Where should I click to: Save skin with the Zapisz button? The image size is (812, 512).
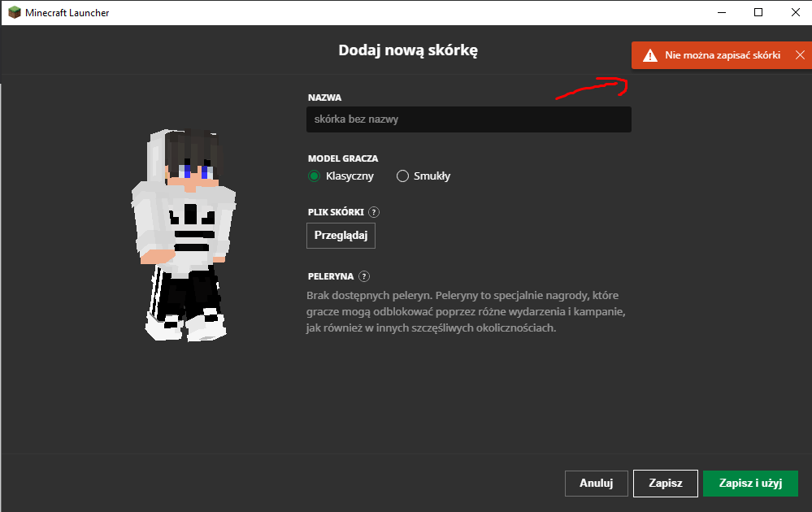tap(666, 483)
